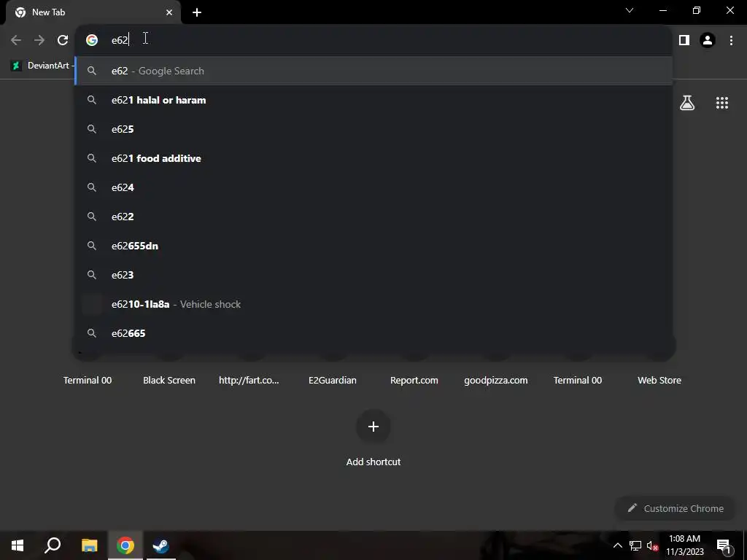Select the 'e62665' suggestion
747x560 pixels.
[x=374, y=333]
